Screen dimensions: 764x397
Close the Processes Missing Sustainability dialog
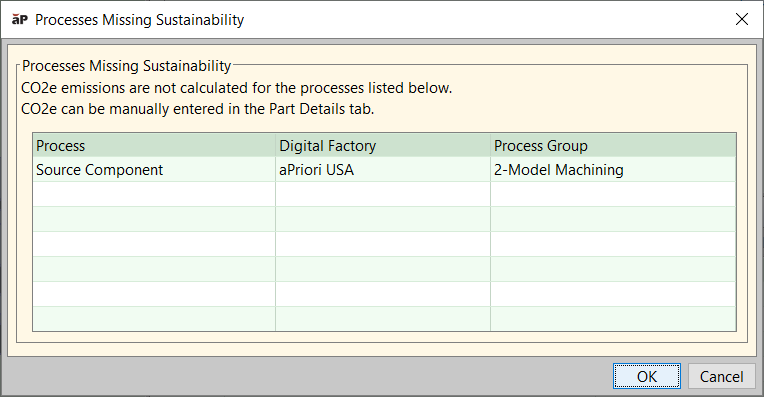pyautogui.click(x=742, y=19)
